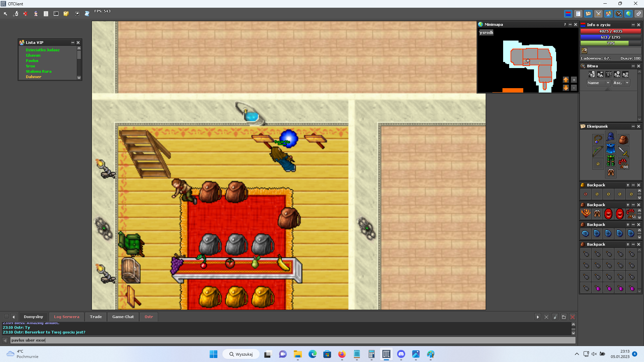
Task: Open the Game-Chat tab
Action: coord(123,317)
